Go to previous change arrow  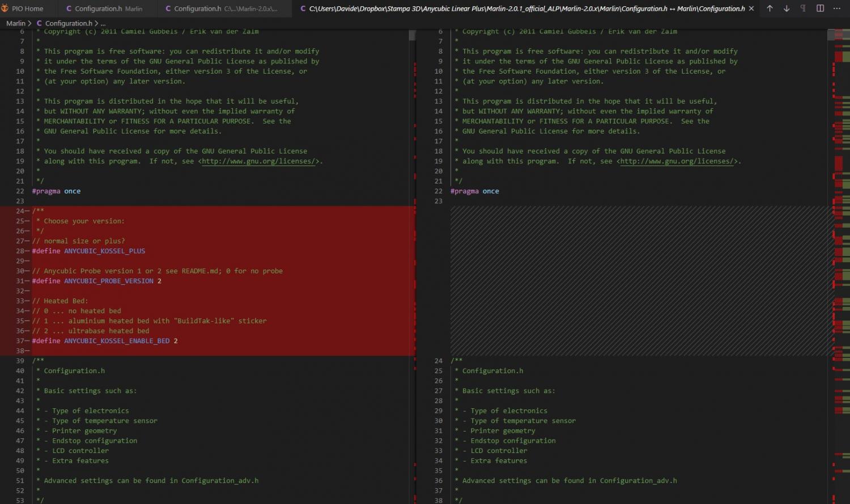pyautogui.click(x=770, y=8)
